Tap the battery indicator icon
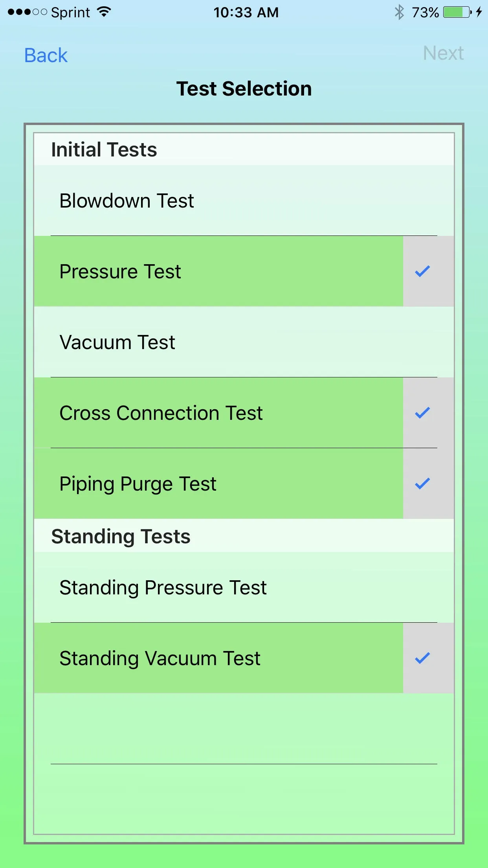This screenshot has width=488, height=868. 457,12
